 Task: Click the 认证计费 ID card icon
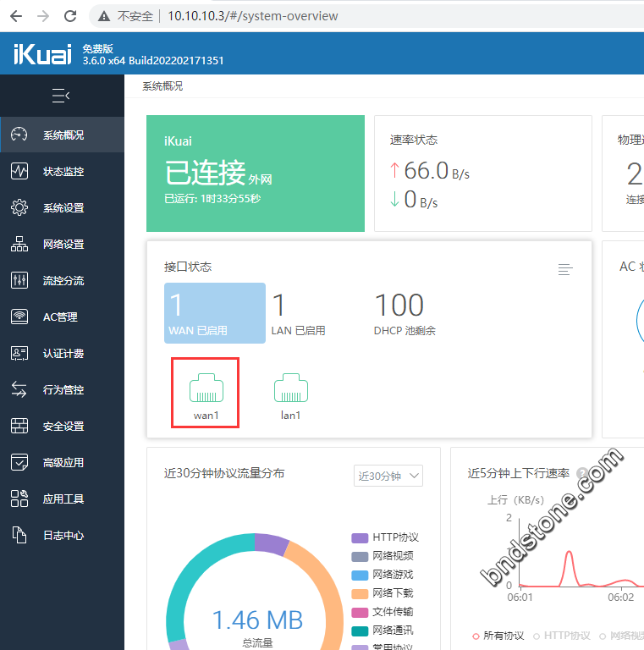[x=19, y=353]
